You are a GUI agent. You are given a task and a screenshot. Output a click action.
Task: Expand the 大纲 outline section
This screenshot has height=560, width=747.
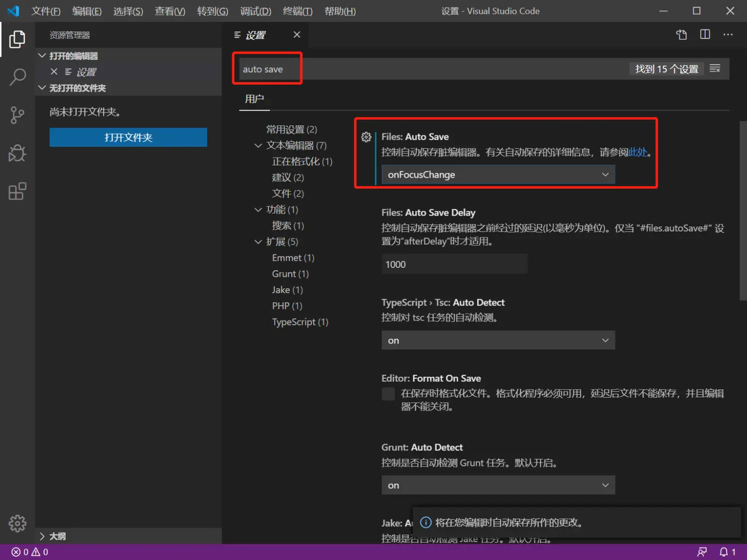click(x=42, y=536)
